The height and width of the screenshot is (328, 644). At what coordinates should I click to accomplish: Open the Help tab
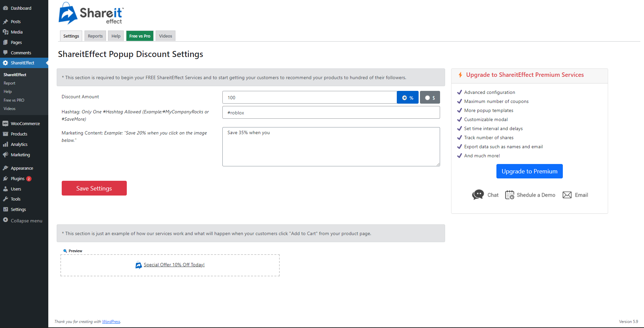pos(116,36)
